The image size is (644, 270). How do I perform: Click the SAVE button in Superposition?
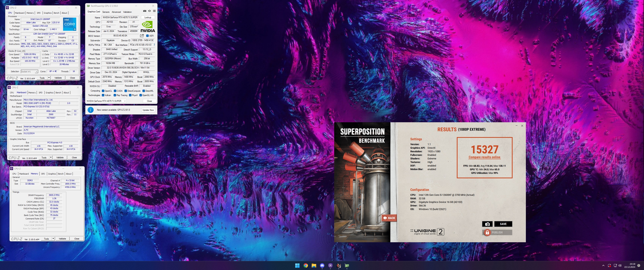point(503,224)
